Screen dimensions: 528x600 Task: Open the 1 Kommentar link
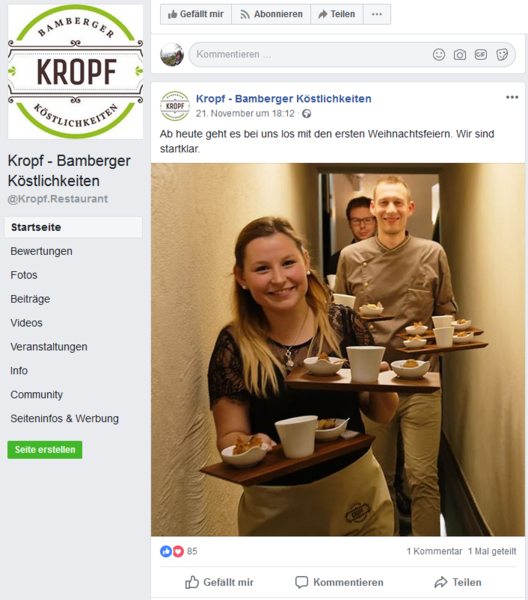point(434,551)
